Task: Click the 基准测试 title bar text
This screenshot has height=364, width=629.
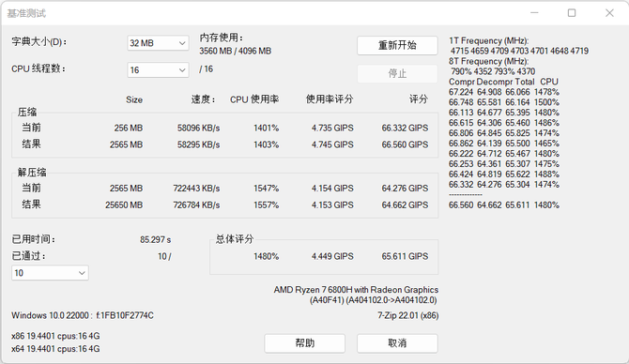Action: (26, 14)
